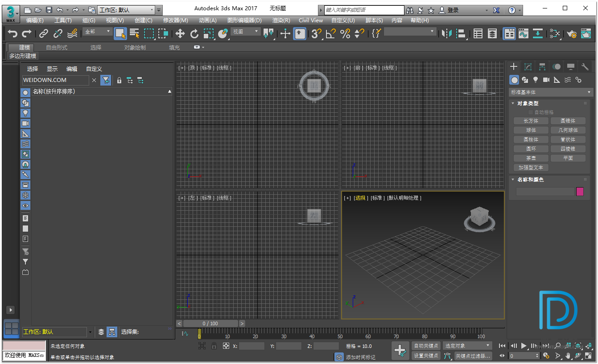Open the Curve Editor from toolbar
The height and width of the screenshot is (364, 598).
[524, 33]
